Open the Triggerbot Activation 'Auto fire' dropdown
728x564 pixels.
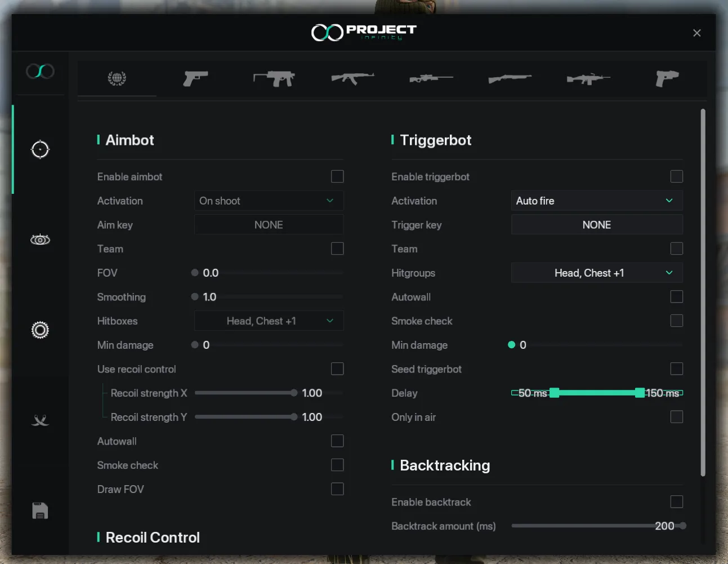point(597,201)
